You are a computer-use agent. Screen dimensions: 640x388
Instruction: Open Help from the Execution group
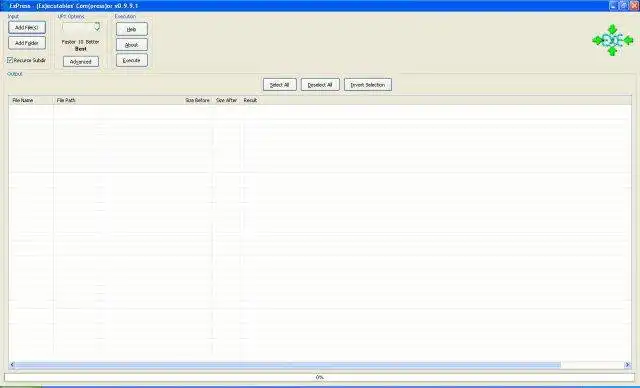131,29
